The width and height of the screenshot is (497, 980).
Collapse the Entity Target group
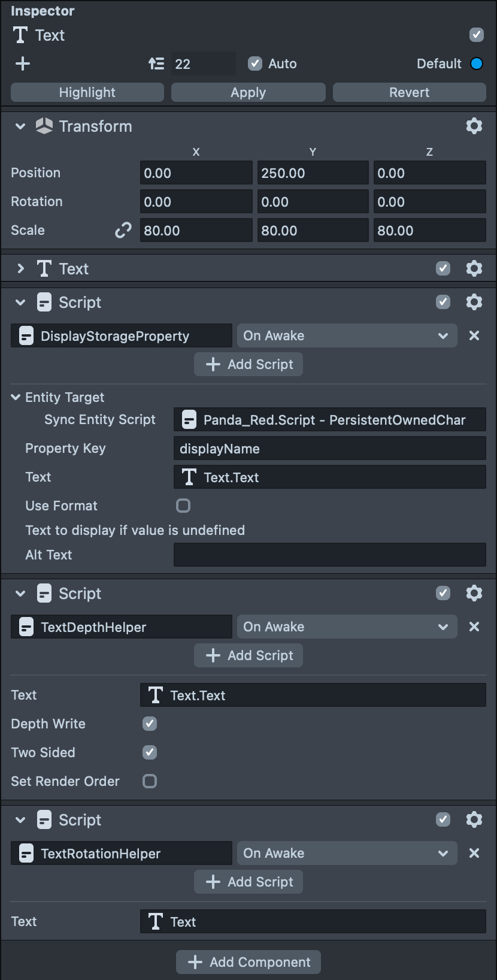pos(16,397)
